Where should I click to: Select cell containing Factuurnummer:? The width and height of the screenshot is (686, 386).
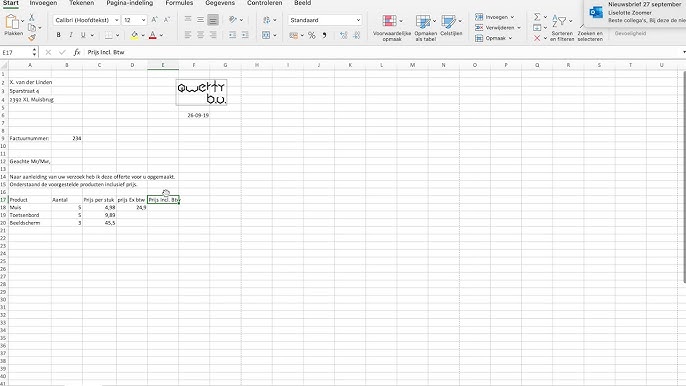(29, 138)
